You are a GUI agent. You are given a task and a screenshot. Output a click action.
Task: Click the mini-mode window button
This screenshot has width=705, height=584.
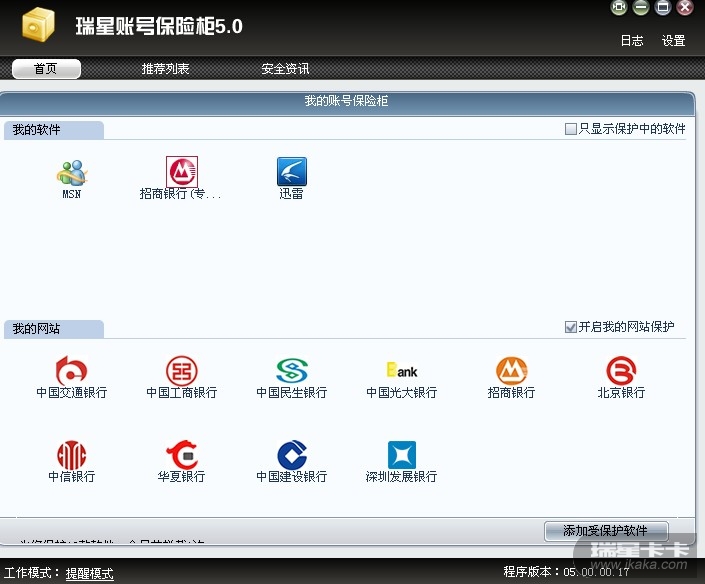click(619, 7)
